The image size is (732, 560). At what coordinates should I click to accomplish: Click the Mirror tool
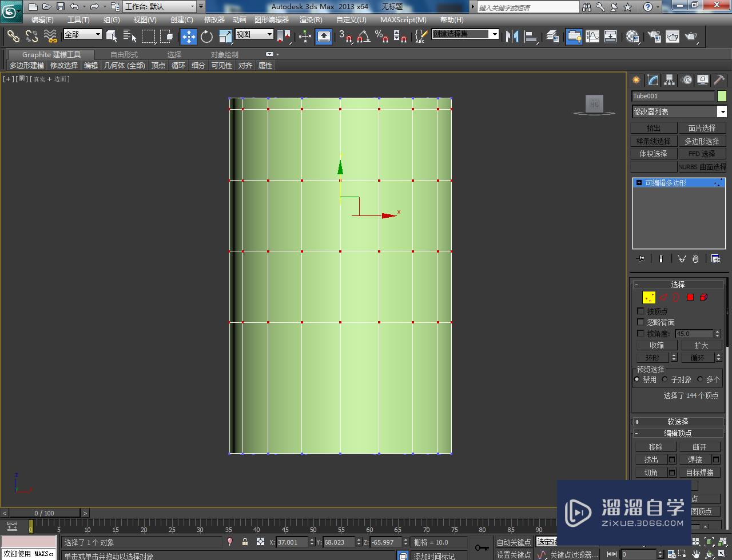tap(512, 36)
